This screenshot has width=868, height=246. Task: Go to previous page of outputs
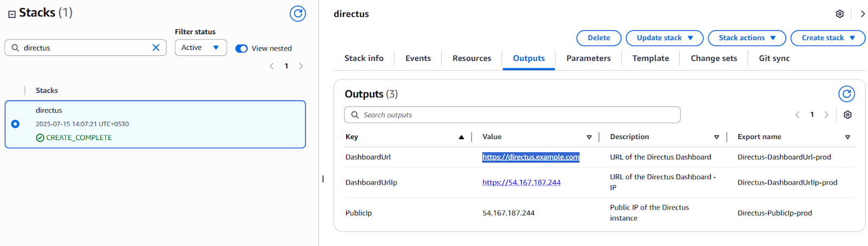click(797, 115)
